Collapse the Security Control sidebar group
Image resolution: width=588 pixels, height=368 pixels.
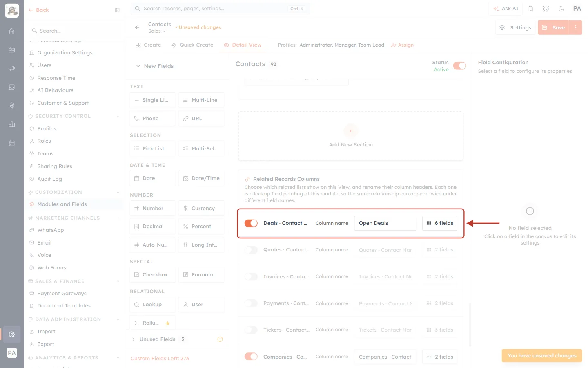click(118, 116)
